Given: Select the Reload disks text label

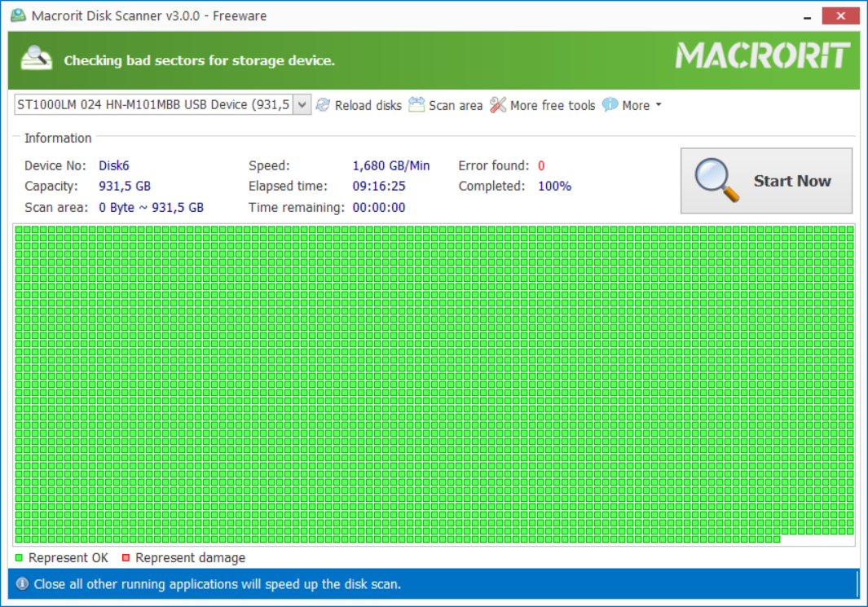Looking at the screenshot, I should coord(368,105).
